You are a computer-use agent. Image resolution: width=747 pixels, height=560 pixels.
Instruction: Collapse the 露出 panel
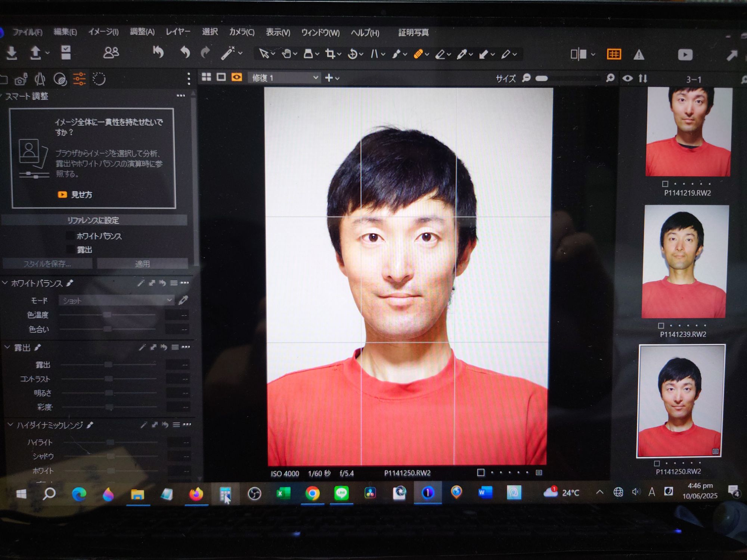pyautogui.click(x=7, y=347)
